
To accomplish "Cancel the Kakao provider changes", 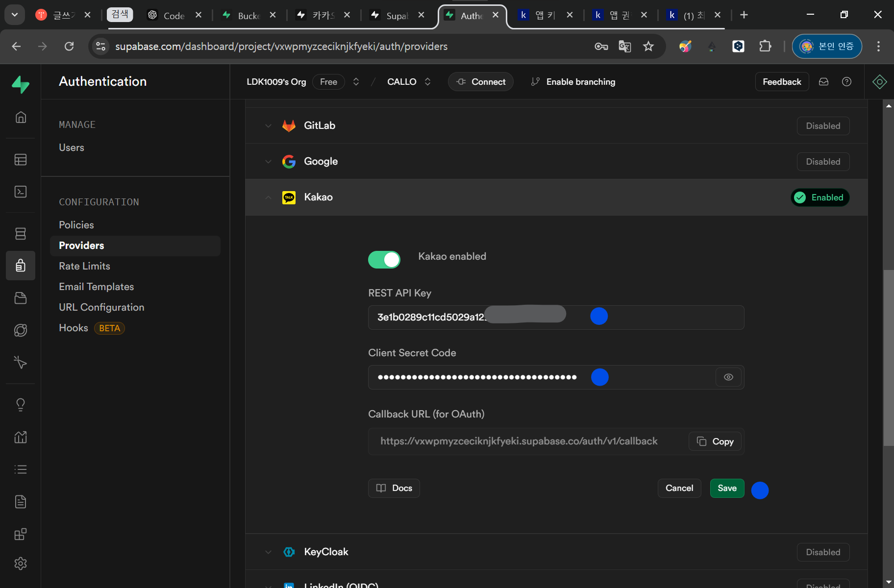I will [679, 488].
